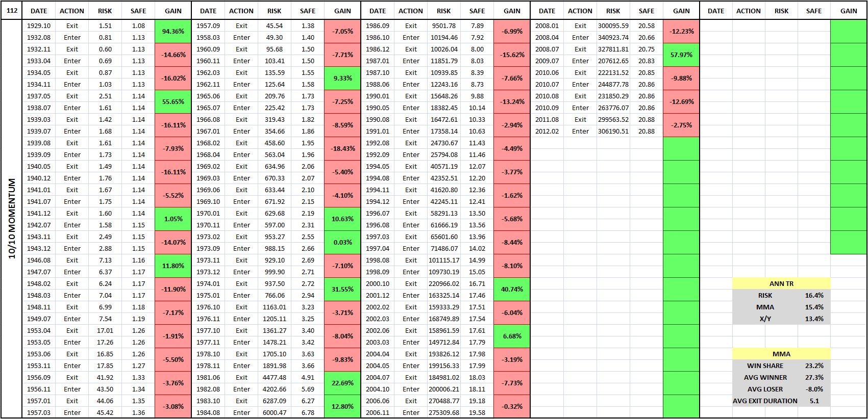This screenshot has height=419, width=868.
Task: Click the 6.68% gain cell
Action: point(512,336)
